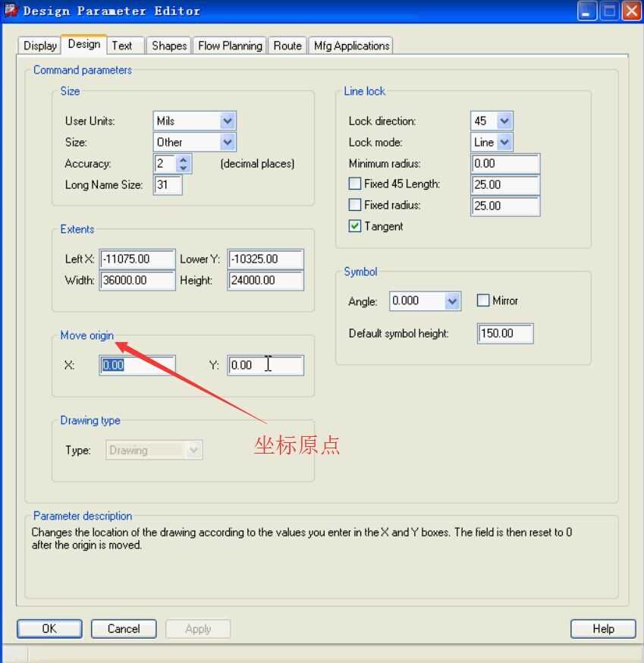
Task: Click the Move origin Y field
Action: (x=265, y=366)
